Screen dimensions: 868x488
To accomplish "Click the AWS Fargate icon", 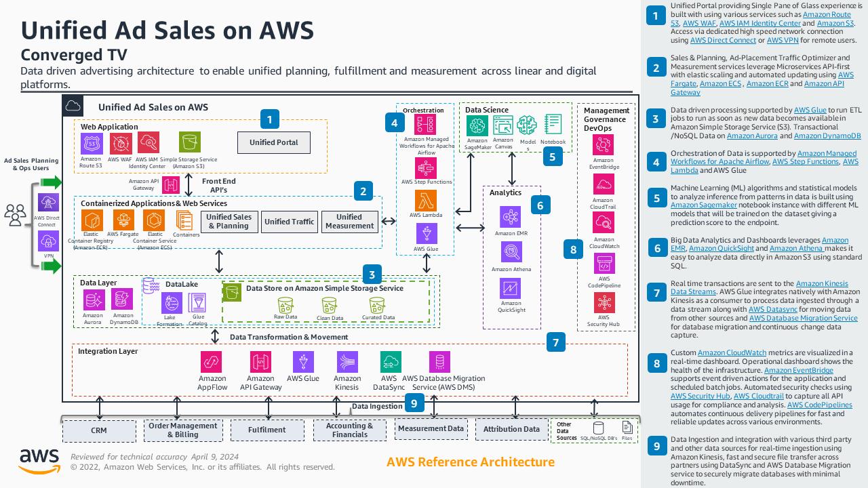I will click(124, 220).
